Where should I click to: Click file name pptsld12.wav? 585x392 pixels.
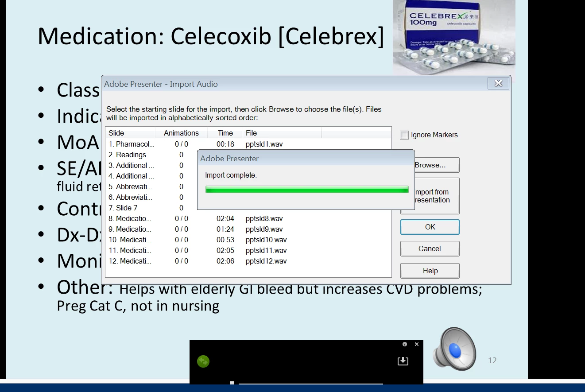(x=266, y=261)
